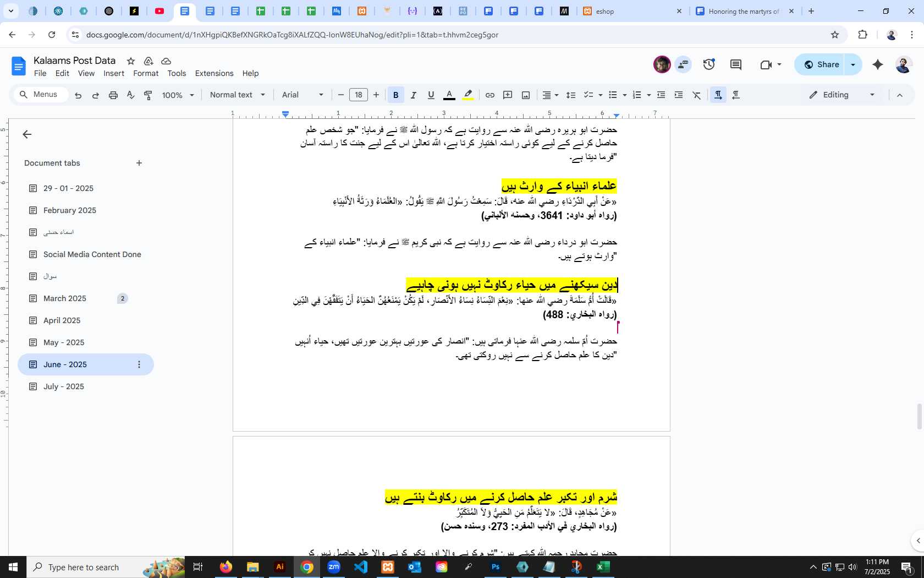924x578 pixels.
Task: Open Normal text style dropdown
Action: click(x=238, y=95)
